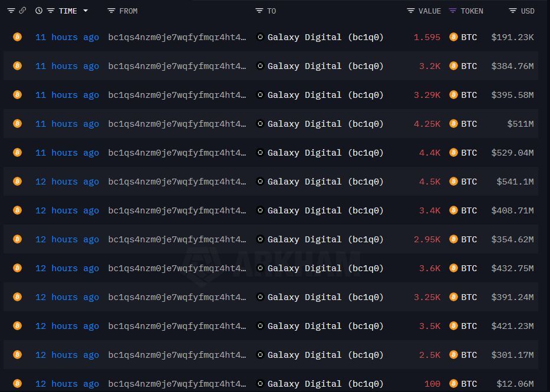Click the $432.75M USD amount
This screenshot has height=392, width=550.
[512, 268]
